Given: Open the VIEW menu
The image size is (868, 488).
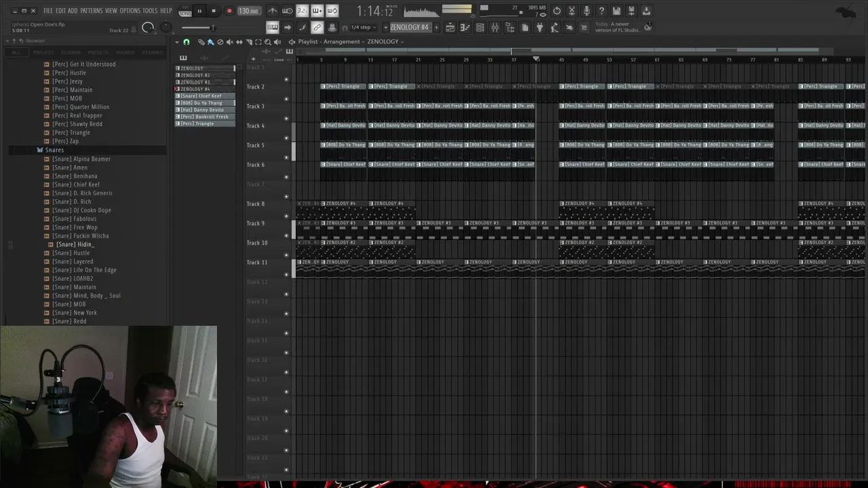Looking at the screenshot, I should (111, 11).
